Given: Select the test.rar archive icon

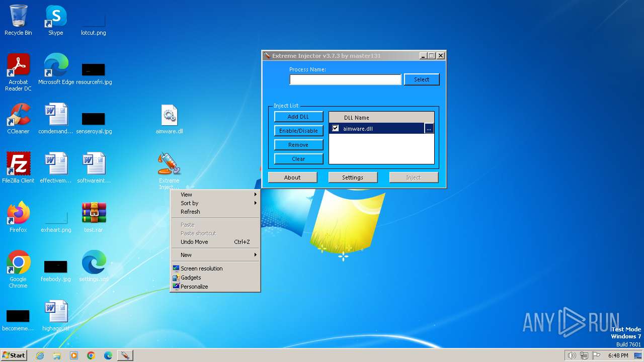Looking at the screenshot, I should click(94, 217).
